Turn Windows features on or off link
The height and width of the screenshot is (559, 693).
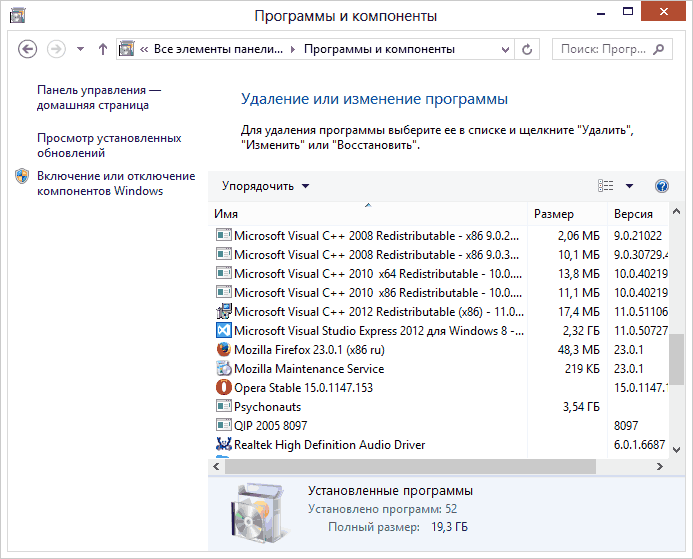(x=116, y=183)
